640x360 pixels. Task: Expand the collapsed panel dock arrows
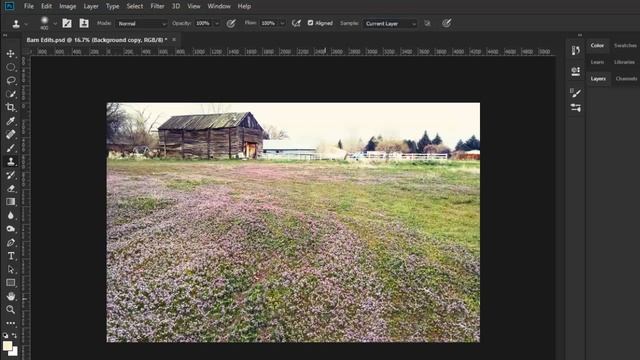pos(580,35)
